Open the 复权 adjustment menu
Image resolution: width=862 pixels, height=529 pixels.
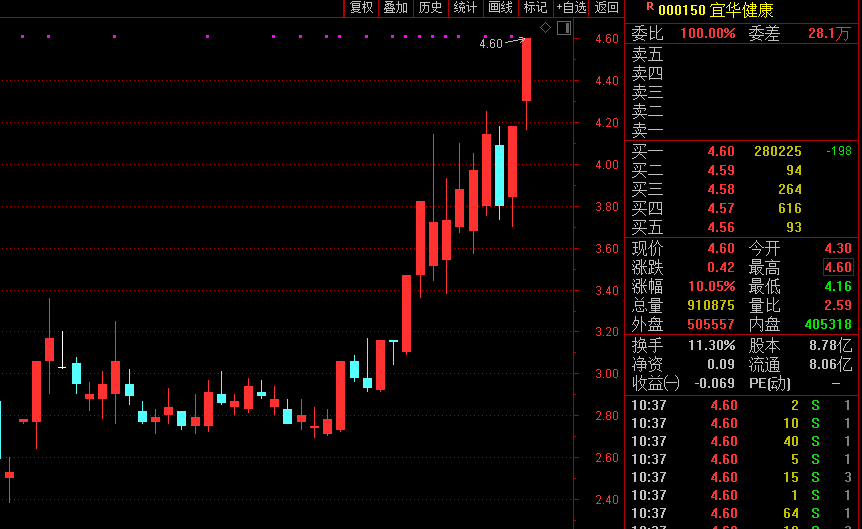pos(361,8)
